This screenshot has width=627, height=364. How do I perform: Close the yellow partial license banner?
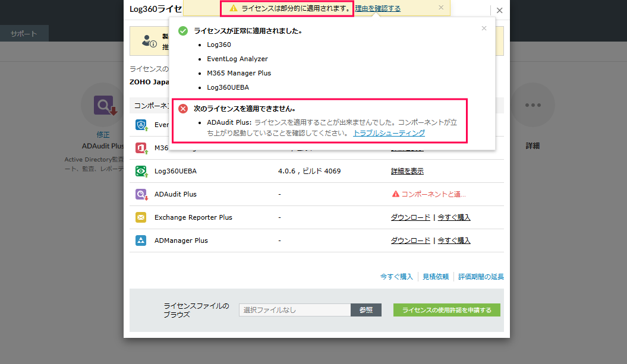click(441, 8)
